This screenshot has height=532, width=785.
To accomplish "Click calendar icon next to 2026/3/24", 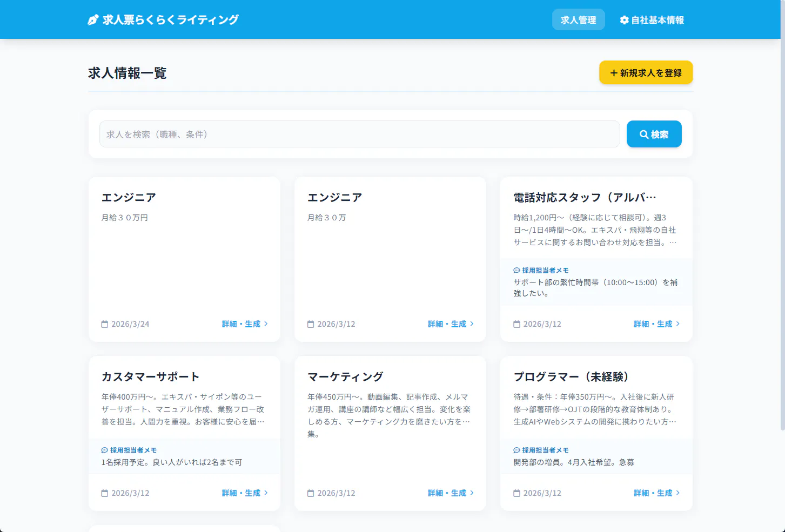I will tap(105, 324).
